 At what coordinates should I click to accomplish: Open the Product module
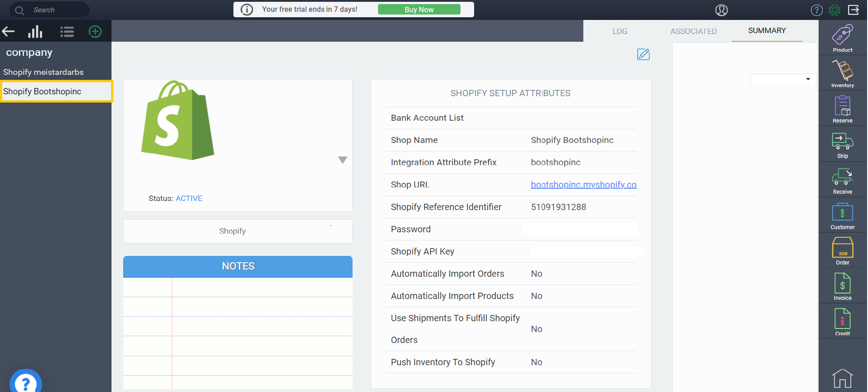[843, 38]
